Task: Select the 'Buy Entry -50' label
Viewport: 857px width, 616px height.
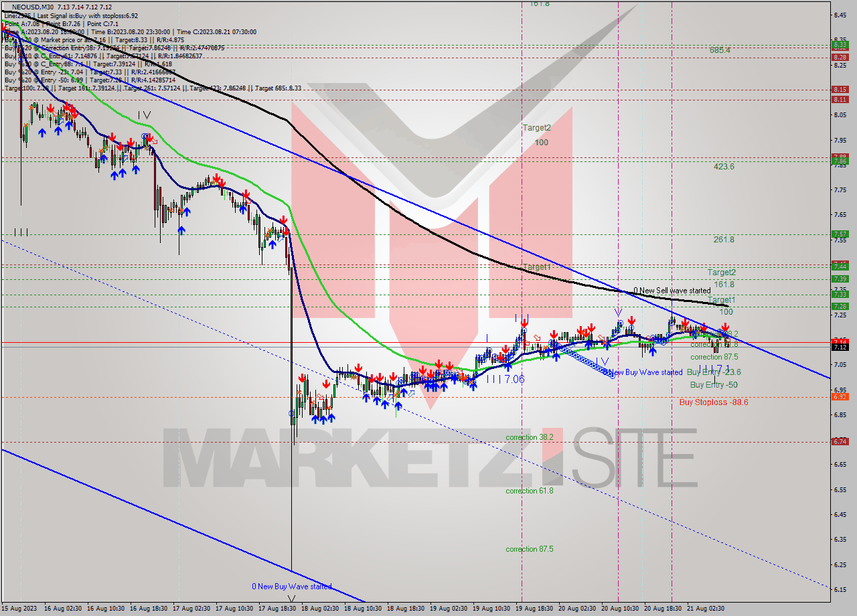Action: click(x=714, y=385)
